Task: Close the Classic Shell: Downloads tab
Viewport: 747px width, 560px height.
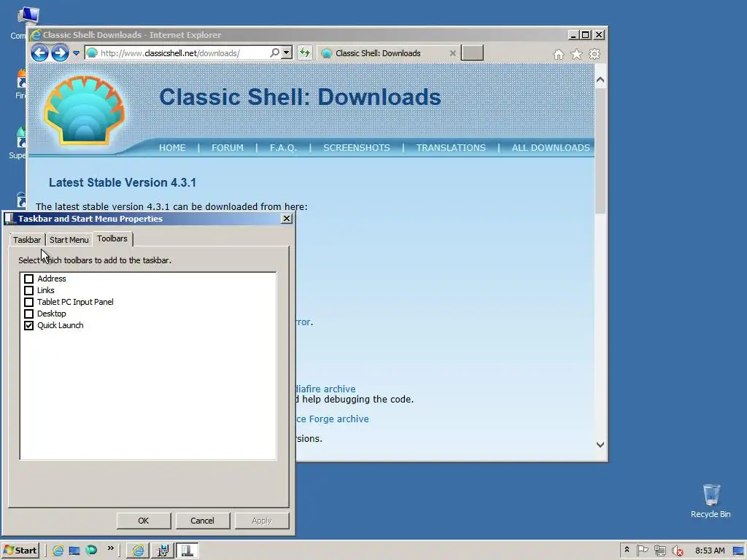Action: (452, 53)
